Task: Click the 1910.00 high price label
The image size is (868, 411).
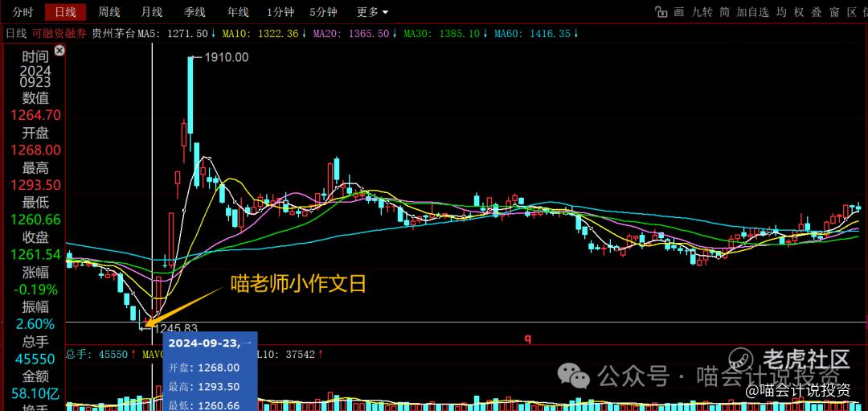Action: 227,56
